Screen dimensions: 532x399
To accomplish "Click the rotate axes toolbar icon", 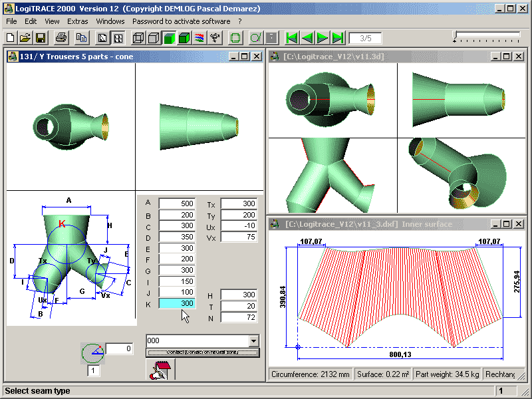I will [215, 38].
